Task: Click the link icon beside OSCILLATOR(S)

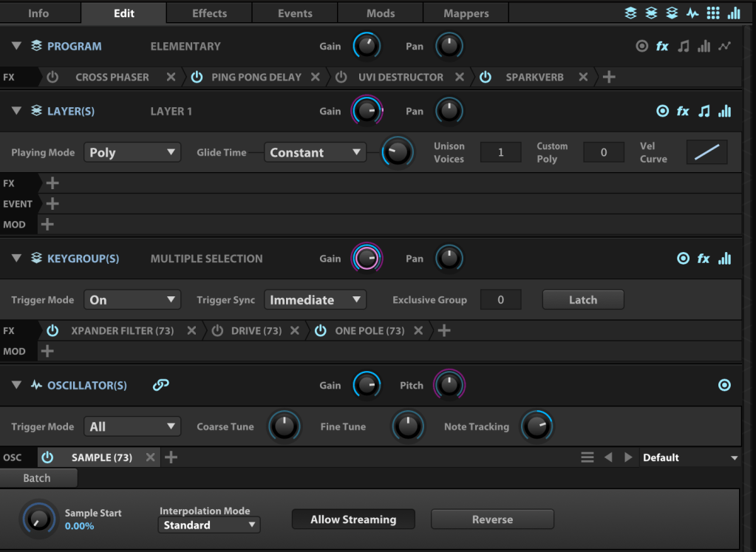Action: (x=160, y=385)
